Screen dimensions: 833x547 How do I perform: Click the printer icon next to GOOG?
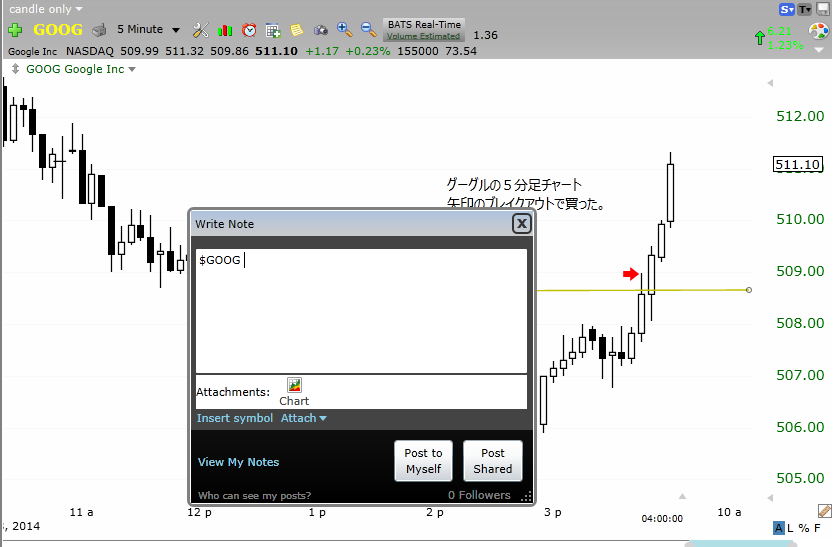click(x=99, y=30)
